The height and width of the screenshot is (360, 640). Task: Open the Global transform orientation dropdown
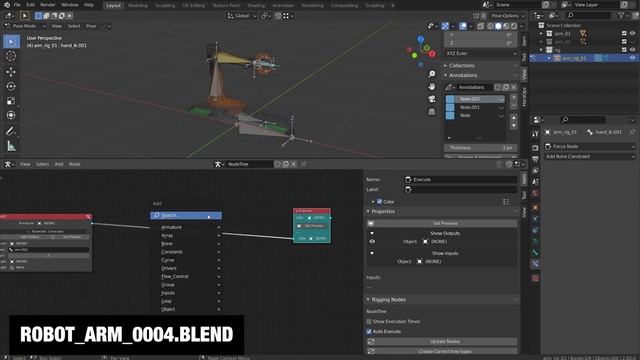pyautogui.click(x=242, y=16)
